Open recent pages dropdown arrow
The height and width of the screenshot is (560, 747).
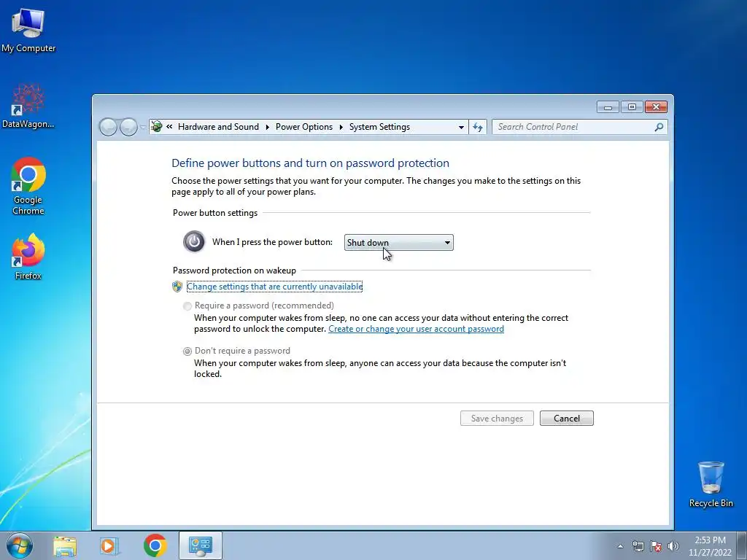(143, 127)
